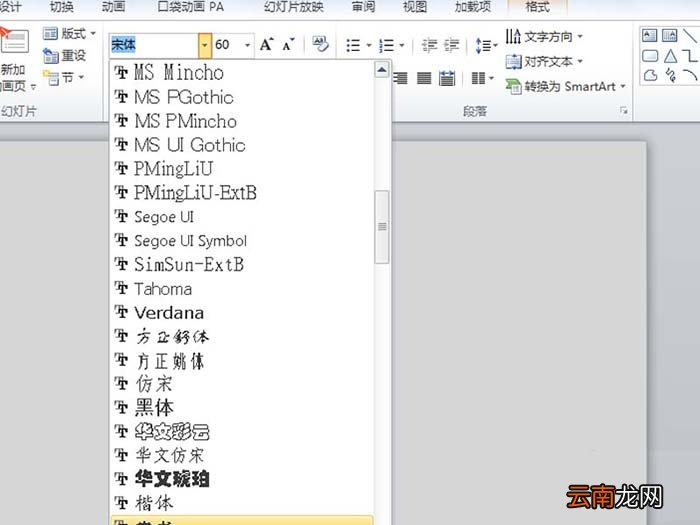Switch to the 视图 view tab

[x=415, y=7]
